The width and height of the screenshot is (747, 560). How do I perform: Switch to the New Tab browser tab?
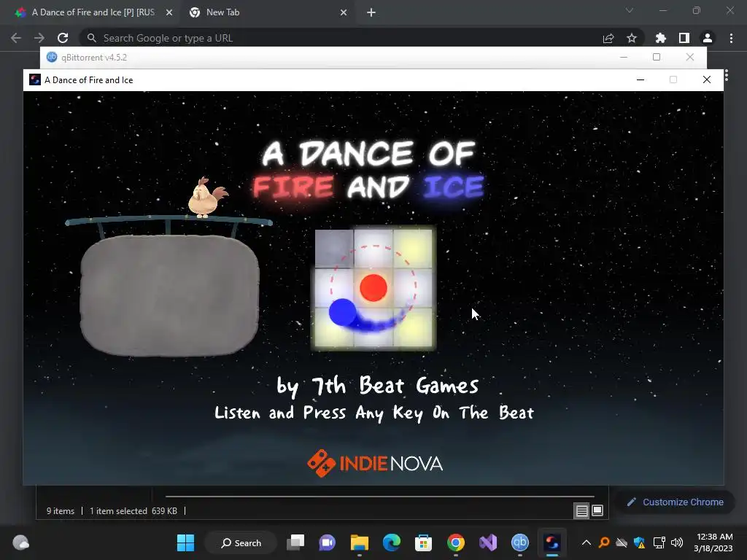pos(267,12)
